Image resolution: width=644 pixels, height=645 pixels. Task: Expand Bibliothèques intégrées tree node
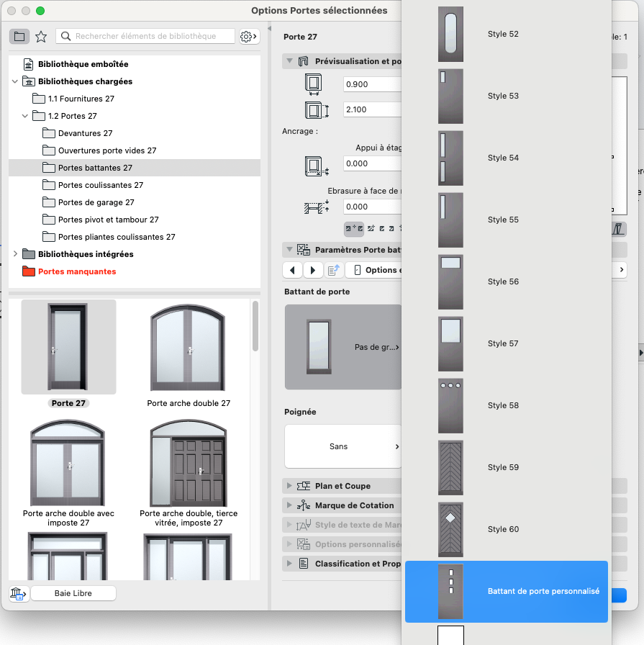[15, 254]
